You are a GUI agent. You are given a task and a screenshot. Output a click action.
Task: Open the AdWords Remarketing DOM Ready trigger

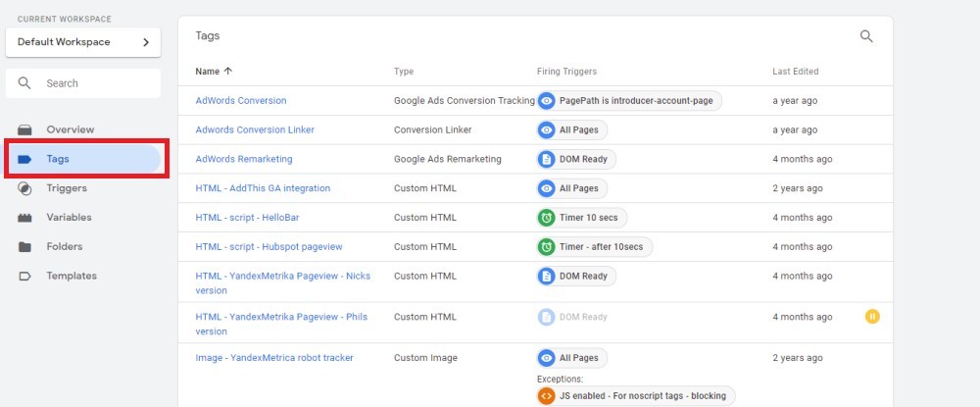pyautogui.click(x=576, y=159)
